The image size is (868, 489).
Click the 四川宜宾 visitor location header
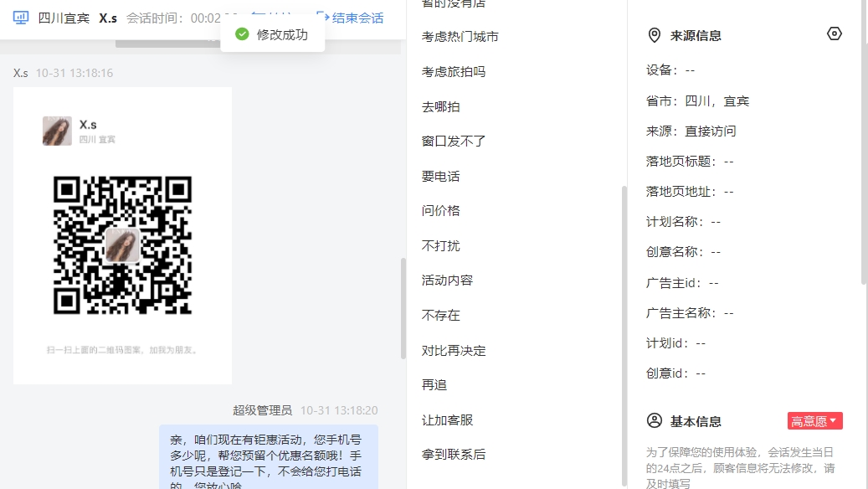click(x=64, y=18)
